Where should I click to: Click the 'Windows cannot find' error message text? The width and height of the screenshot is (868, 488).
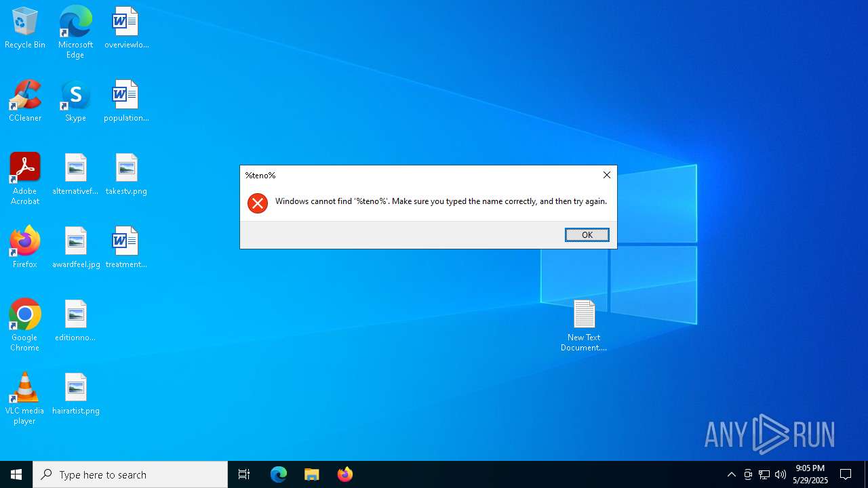point(441,201)
